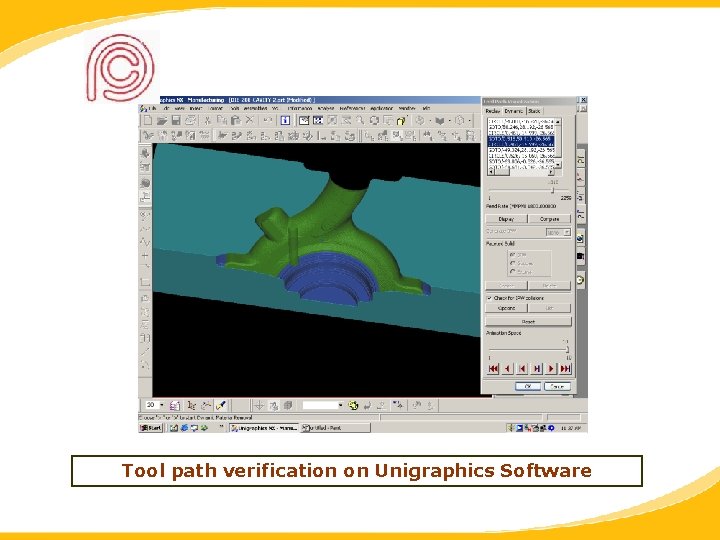The width and height of the screenshot is (720, 540).
Task: Open the Information menu
Action: point(299,108)
